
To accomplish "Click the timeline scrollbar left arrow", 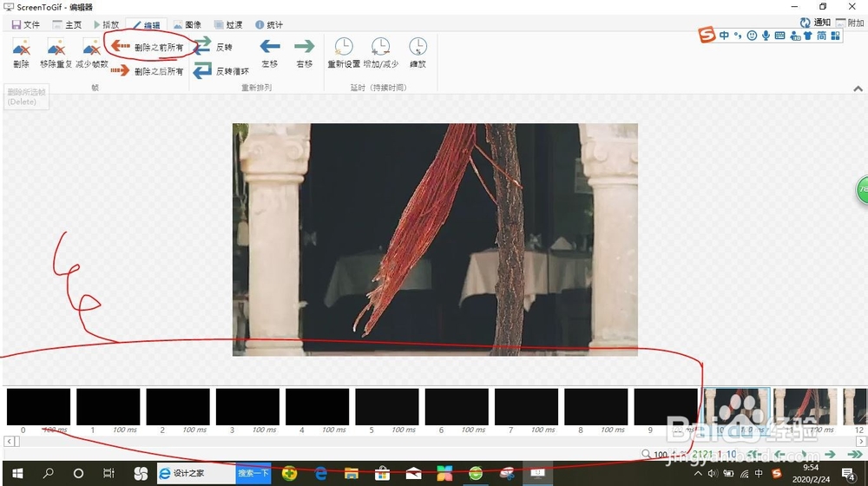I will tap(9, 441).
